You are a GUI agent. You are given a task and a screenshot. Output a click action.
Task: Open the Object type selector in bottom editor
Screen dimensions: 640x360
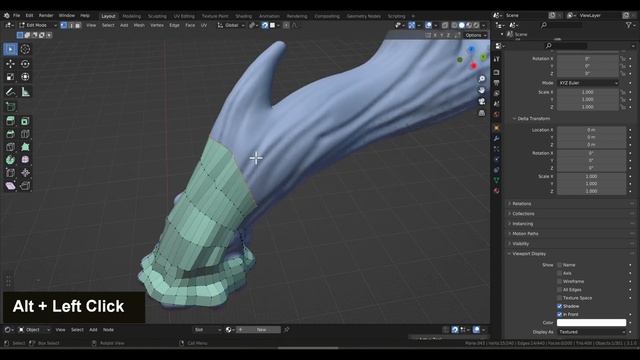point(34,330)
